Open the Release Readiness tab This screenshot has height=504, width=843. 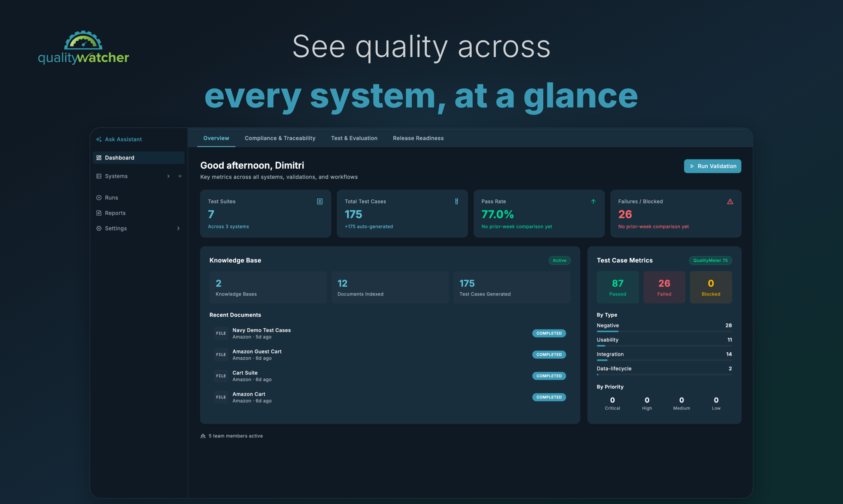pos(418,138)
